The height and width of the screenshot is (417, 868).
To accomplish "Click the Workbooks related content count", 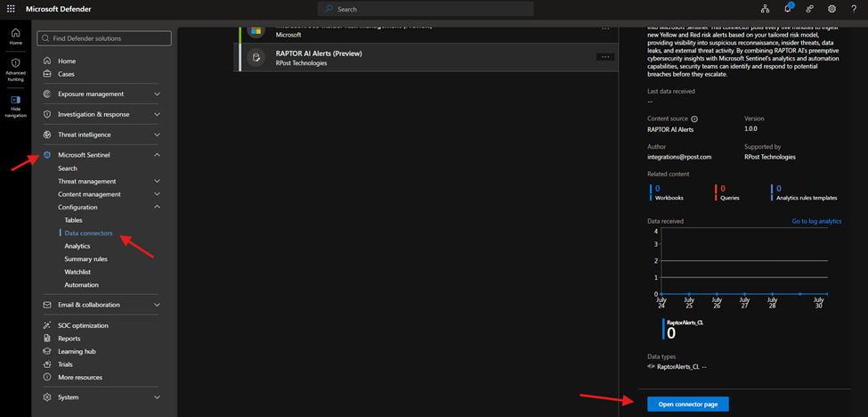I will pyautogui.click(x=667, y=192).
